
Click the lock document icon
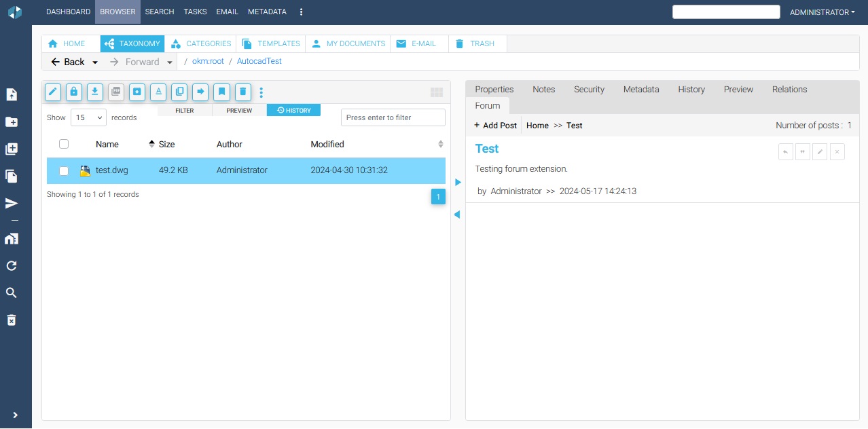click(x=74, y=92)
